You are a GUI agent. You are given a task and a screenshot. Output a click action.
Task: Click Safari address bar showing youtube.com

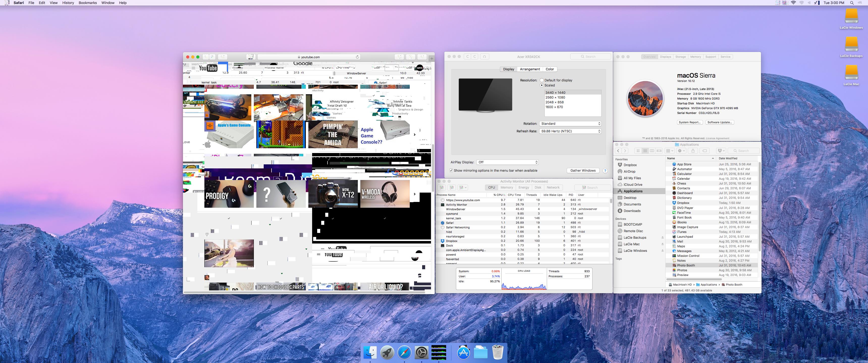click(x=309, y=57)
